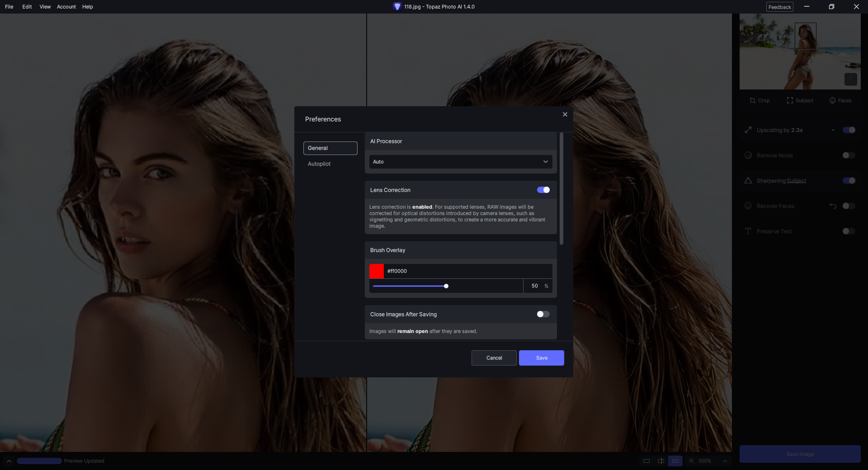The width and height of the screenshot is (868, 470).
Task: Click the Preview Updated progress bar
Action: 39,461
